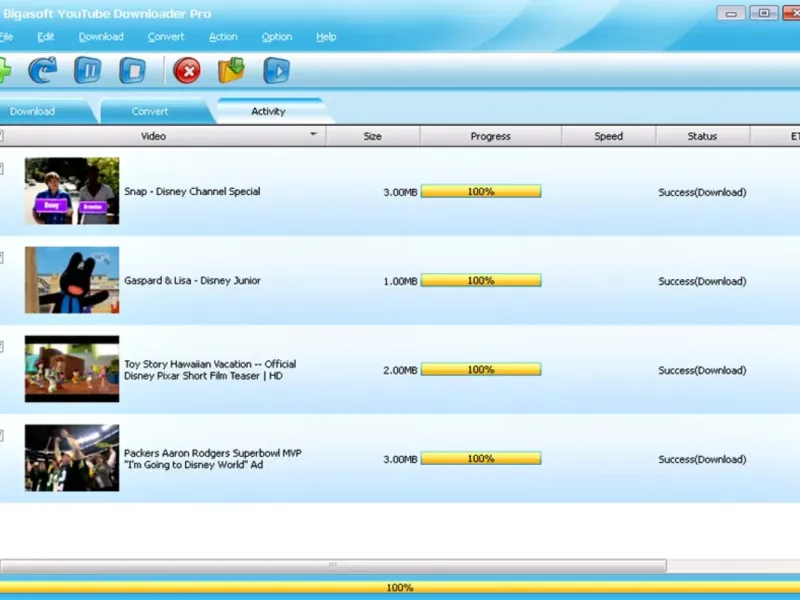The image size is (800, 600).
Task: Click the Status column header
Action: [702, 136]
